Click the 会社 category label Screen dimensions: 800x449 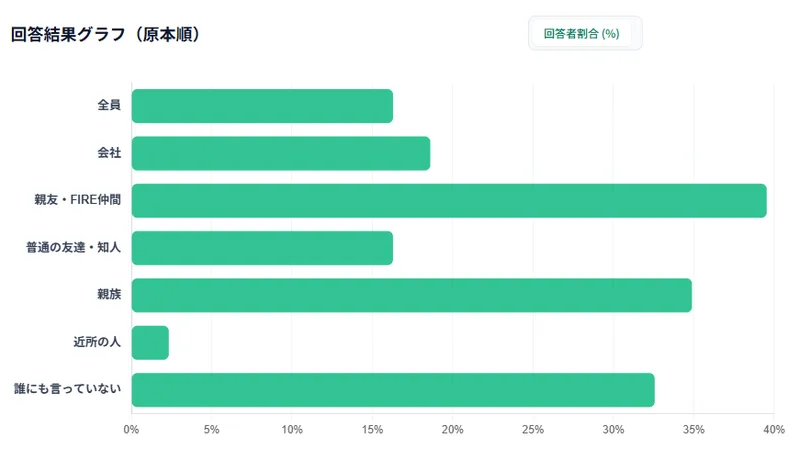tap(109, 153)
